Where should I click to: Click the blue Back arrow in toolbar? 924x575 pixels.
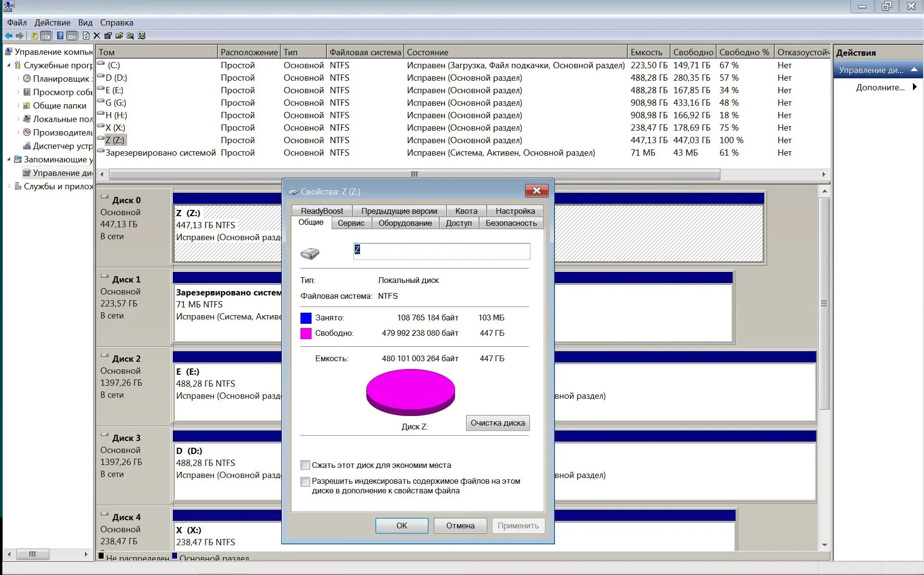[9, 36]
